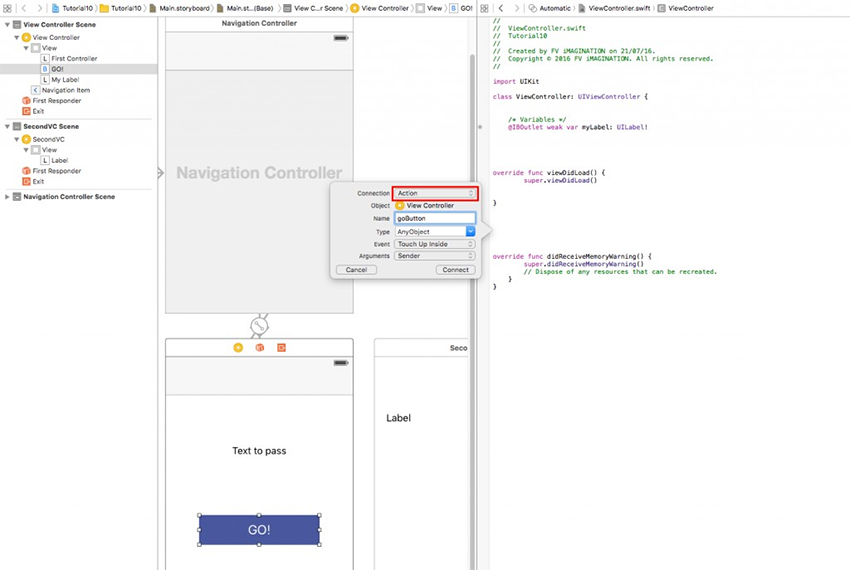850x570 pixels.
Task: Click the Tutorial10 folder breadcrumb
Action: click(120, 8)
